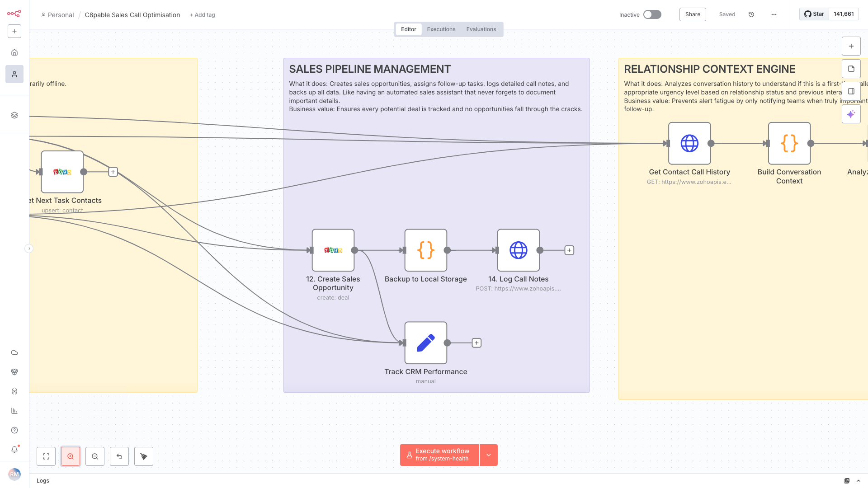The height and width of the screenshot is (488, 868).
Task: Select the Build Conversation Context node
Action: point(789,143)
